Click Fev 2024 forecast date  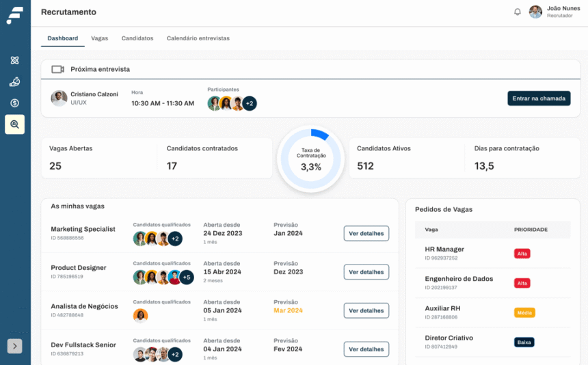[x=288, y=349]
